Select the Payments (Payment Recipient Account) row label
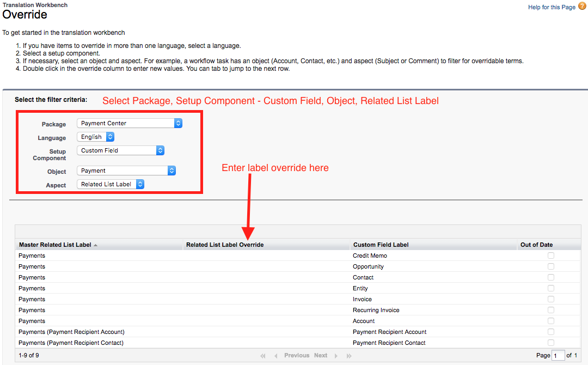 click(x=71, y=332)
